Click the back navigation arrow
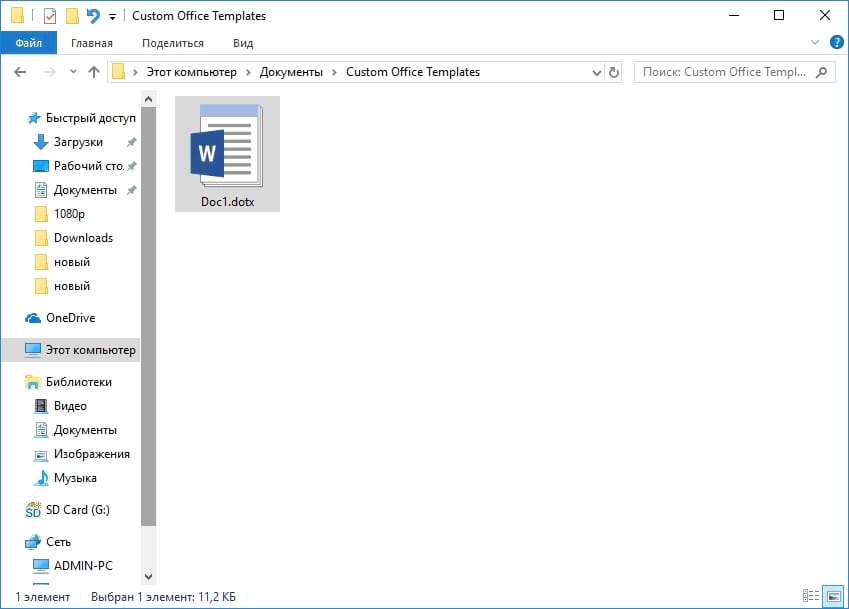 [19, 72]
